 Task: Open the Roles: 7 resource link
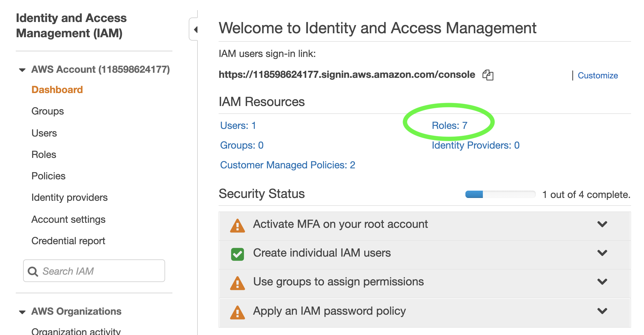[450, 125]
